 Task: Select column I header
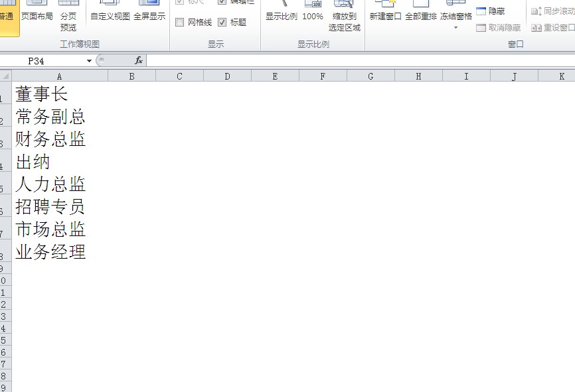(x=467, y=76)
